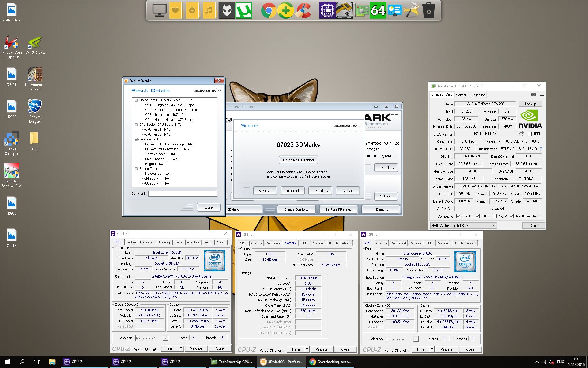
Task: Toggle the OpenCL checkbox
Action: (x=458, y=216)
